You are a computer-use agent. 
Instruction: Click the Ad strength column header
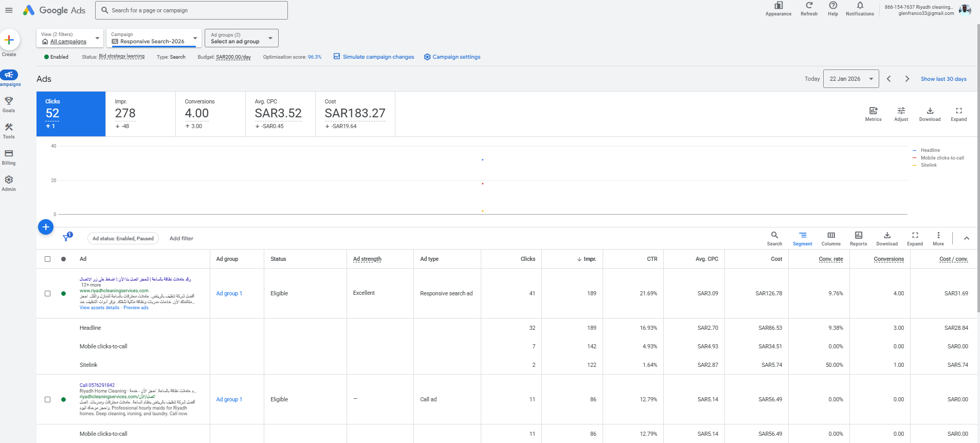[x=367, y=259]
